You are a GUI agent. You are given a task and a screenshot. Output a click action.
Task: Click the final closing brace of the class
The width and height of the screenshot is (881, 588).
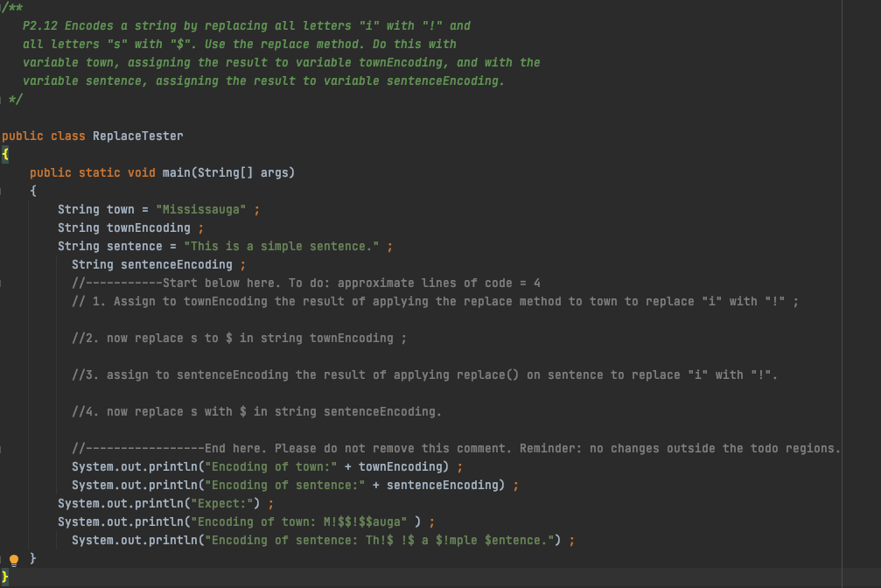click(3, 577)
